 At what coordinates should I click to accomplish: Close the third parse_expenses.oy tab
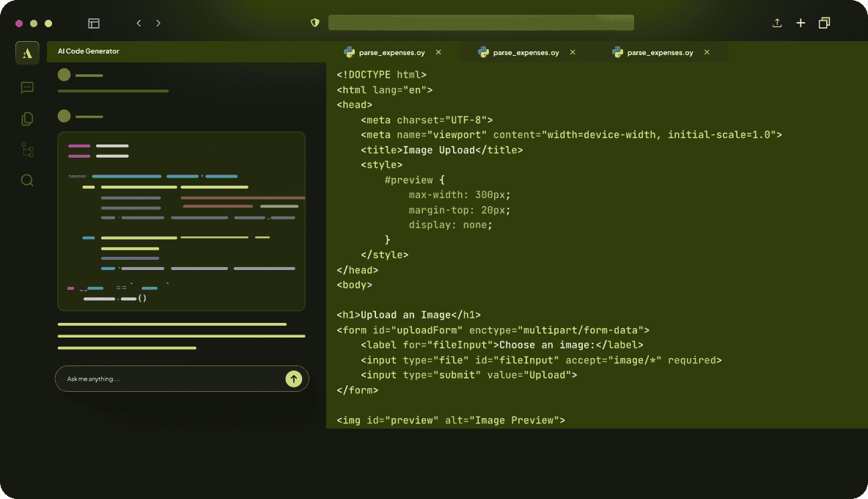tap(707, 53)
